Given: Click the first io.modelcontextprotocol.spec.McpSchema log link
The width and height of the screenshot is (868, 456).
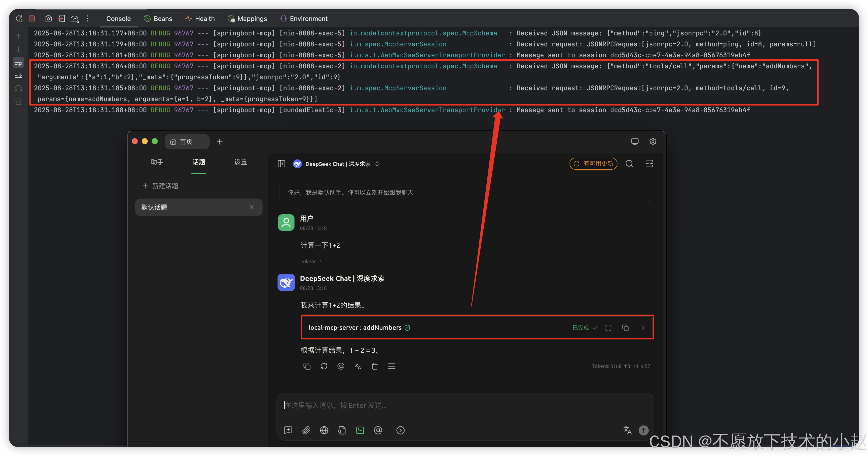Looking at the screenshot, I should pyautogui.click(x=423, y=33).
